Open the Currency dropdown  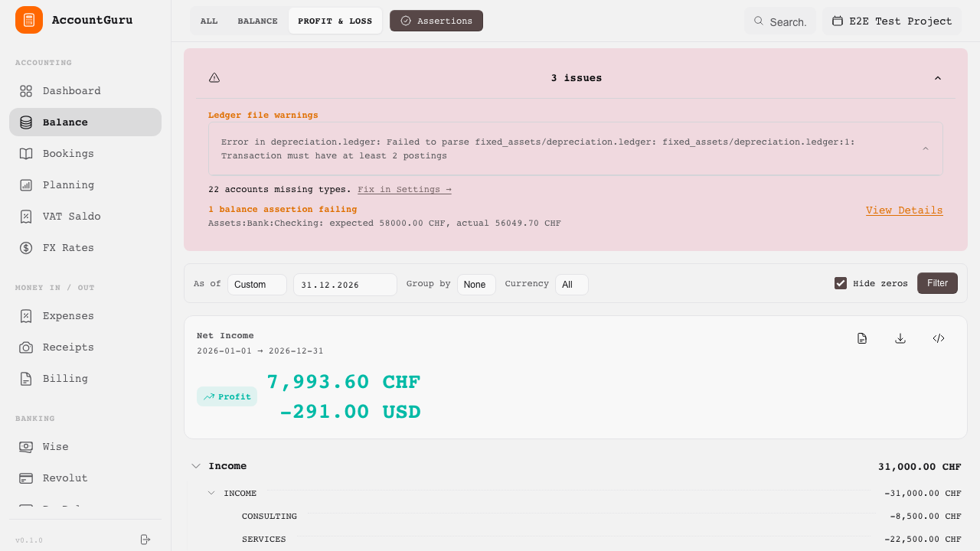(571, 285)
